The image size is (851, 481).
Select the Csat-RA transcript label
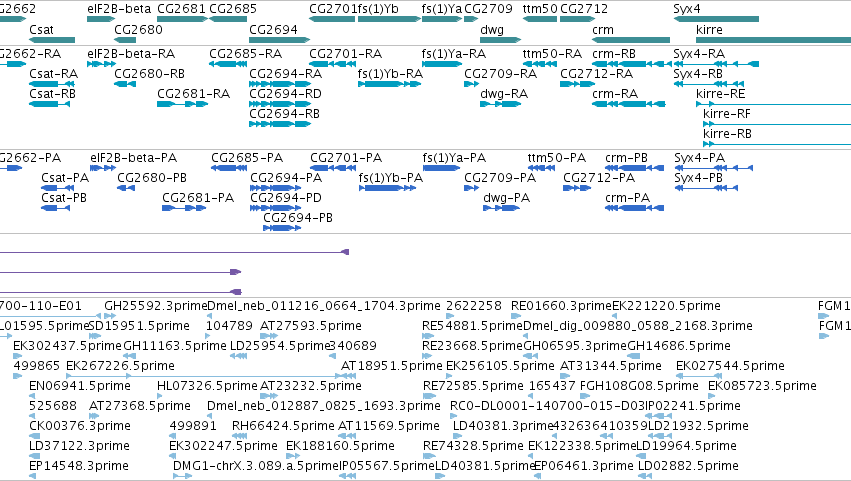pyautogui.click(x=53, y=74)
